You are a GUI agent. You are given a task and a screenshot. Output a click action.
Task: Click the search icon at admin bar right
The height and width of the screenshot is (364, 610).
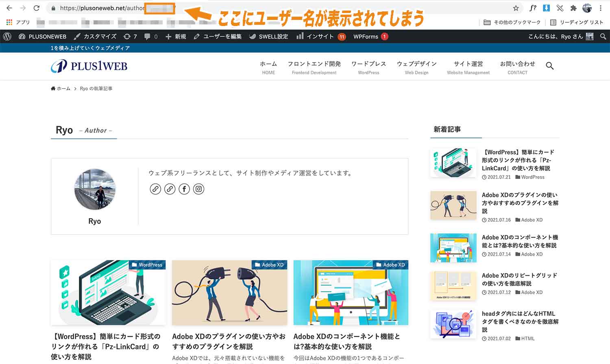click(603, 36)
